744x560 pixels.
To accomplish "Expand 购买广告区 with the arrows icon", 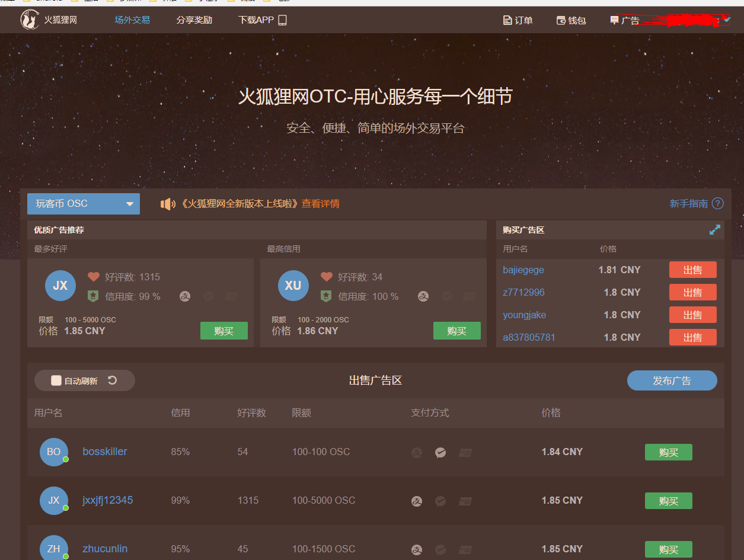I will coord(715,230).
